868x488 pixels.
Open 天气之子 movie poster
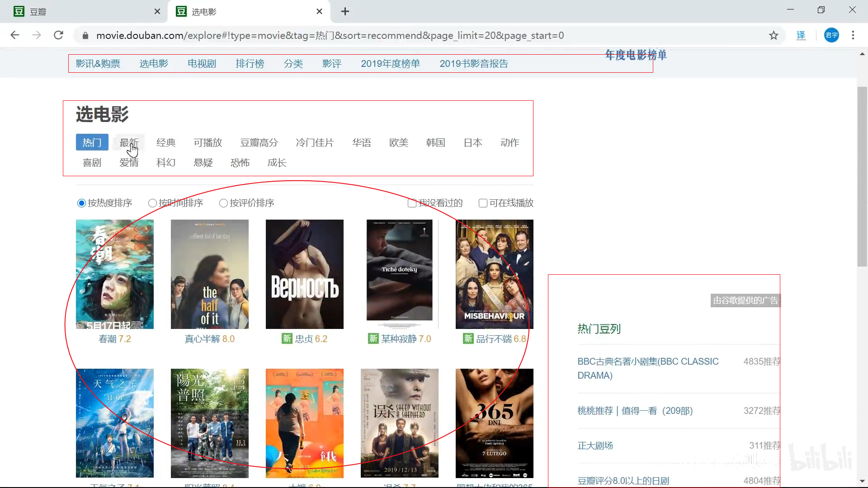point(115,423)
